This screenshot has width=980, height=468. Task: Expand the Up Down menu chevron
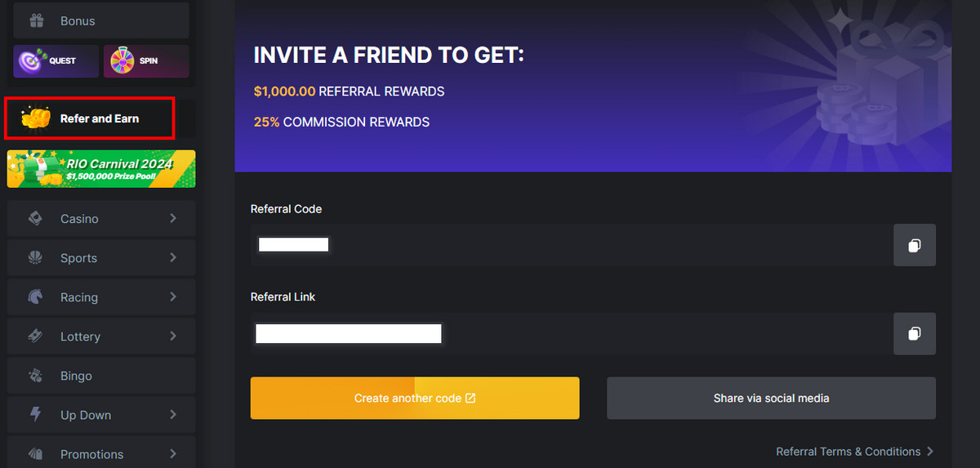(x=173, y=414)
